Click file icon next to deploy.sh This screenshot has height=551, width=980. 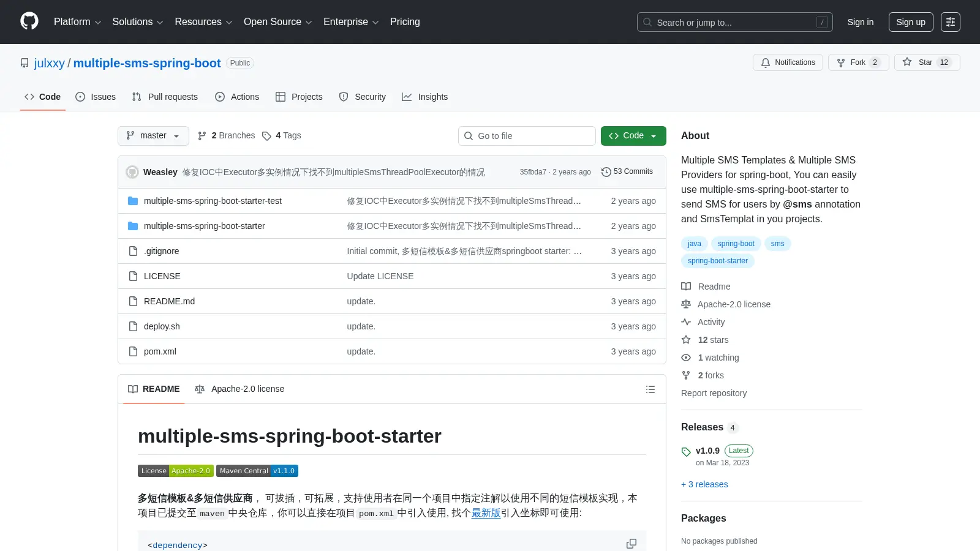coord(133,326)
